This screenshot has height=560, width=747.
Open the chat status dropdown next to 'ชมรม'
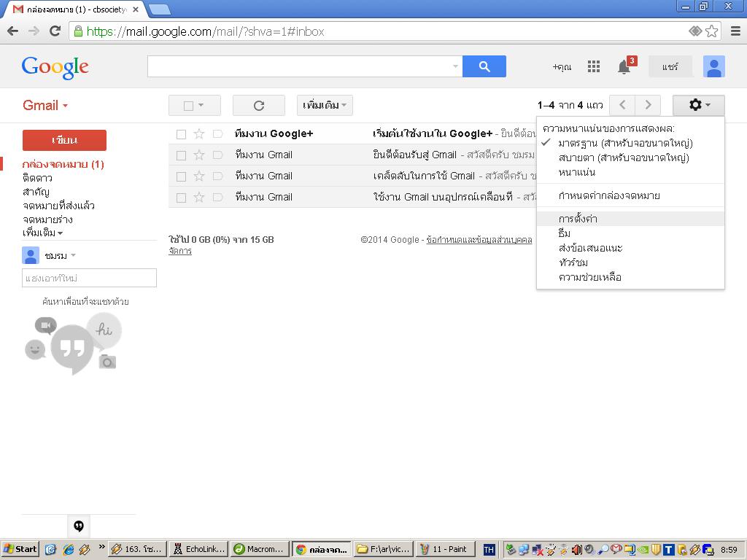point(74,255)
